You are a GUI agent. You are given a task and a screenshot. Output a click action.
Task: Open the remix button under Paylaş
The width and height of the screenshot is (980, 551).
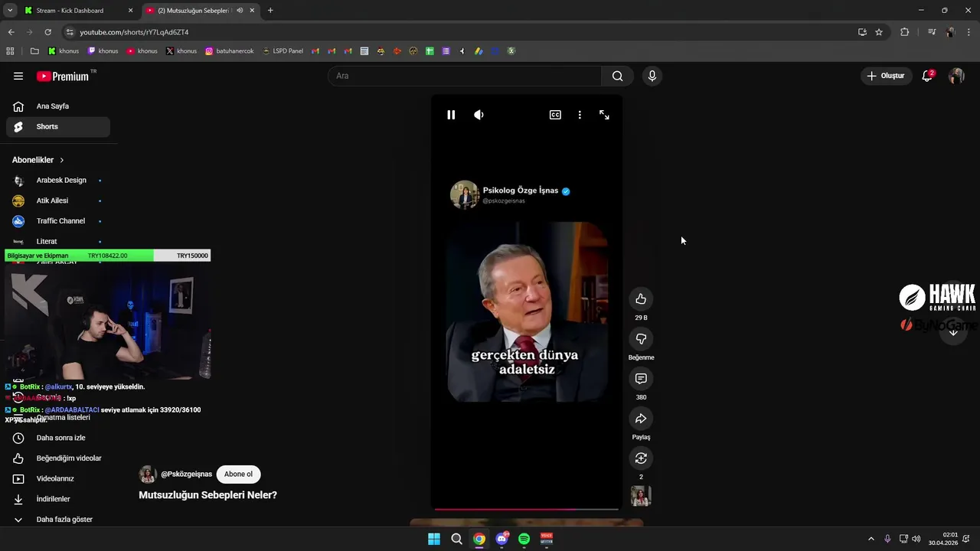point(641,458)
